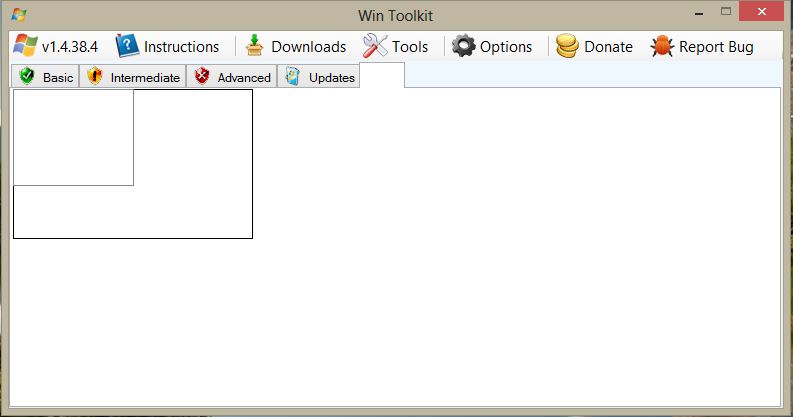The image size is (793, 417).
Task: Maximize the Win Toolkit window
Action: [726, 12]
